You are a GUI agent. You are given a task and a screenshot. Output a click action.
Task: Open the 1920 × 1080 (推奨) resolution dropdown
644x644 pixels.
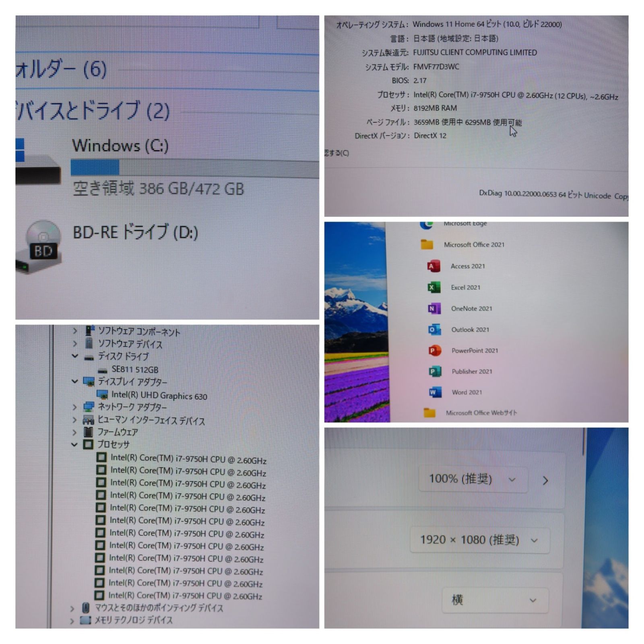[480, 540]
